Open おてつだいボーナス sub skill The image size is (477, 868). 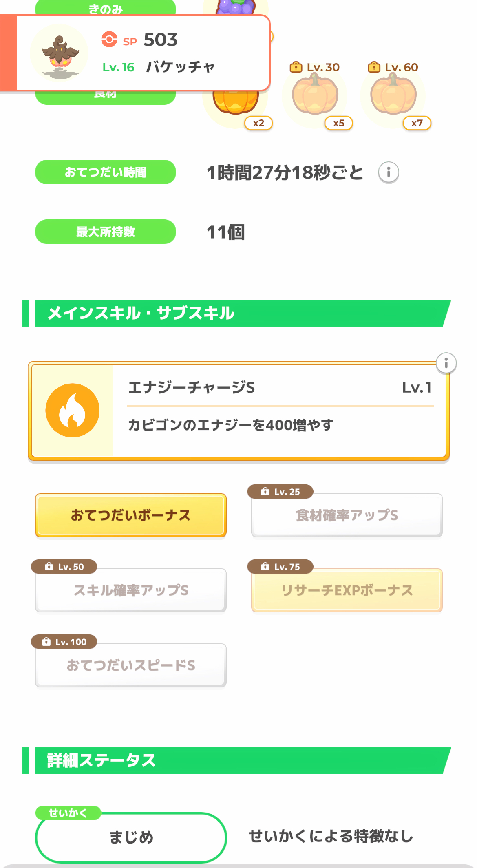131,515
